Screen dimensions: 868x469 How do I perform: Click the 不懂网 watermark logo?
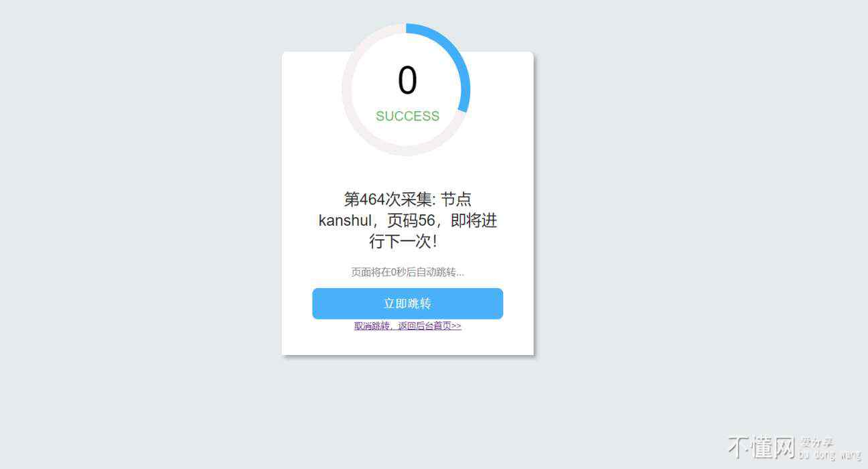(762, 446)
